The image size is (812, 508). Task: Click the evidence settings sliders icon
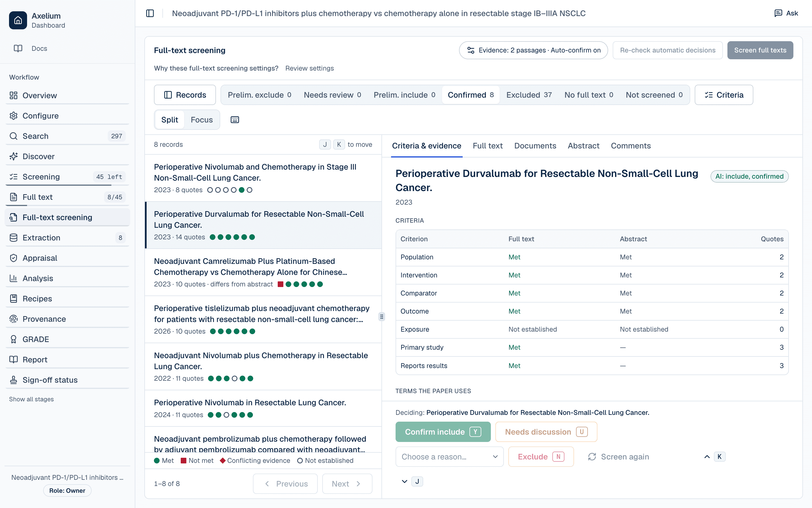(x=471, y=50)
